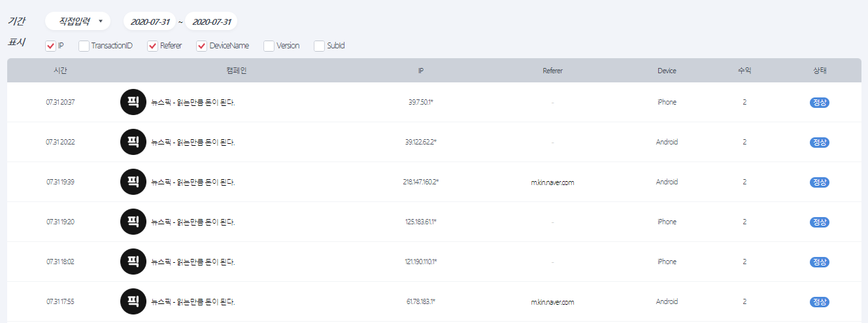Uncheck the Referer display checkbox

click(x=152, y=46)
